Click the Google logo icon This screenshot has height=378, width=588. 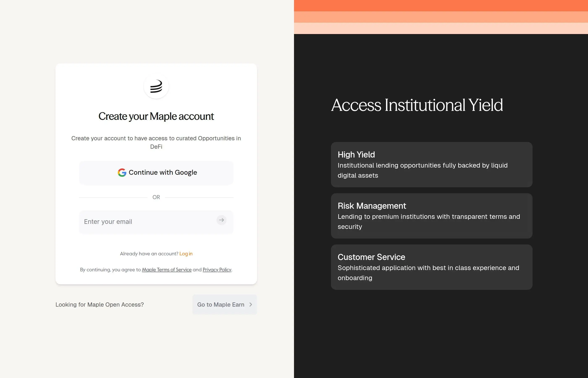[122, 173]
